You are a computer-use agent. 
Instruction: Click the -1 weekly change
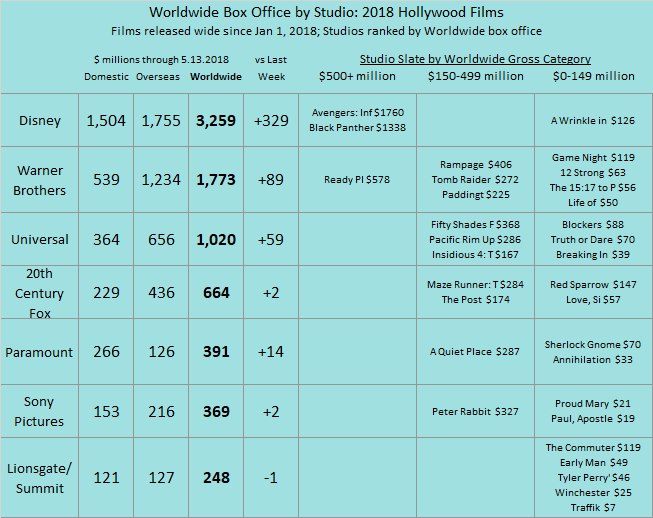pos(271,478)
